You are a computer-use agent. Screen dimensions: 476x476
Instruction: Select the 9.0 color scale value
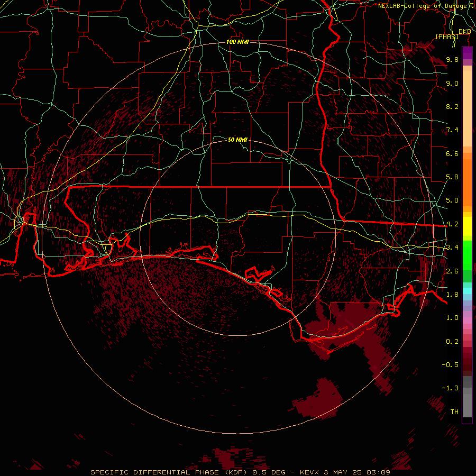pos(452,83)
